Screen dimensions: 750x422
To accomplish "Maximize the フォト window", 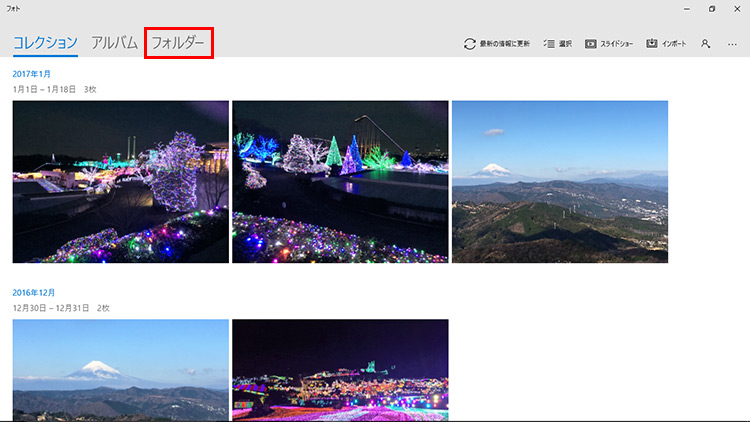I will pyautogui.click(x=711, y=9).
